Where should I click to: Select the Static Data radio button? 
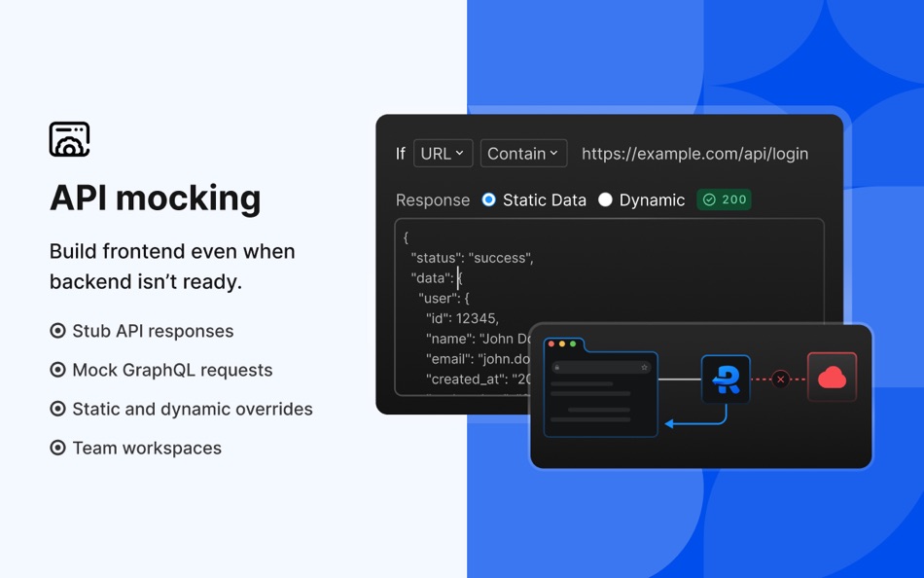488,199
